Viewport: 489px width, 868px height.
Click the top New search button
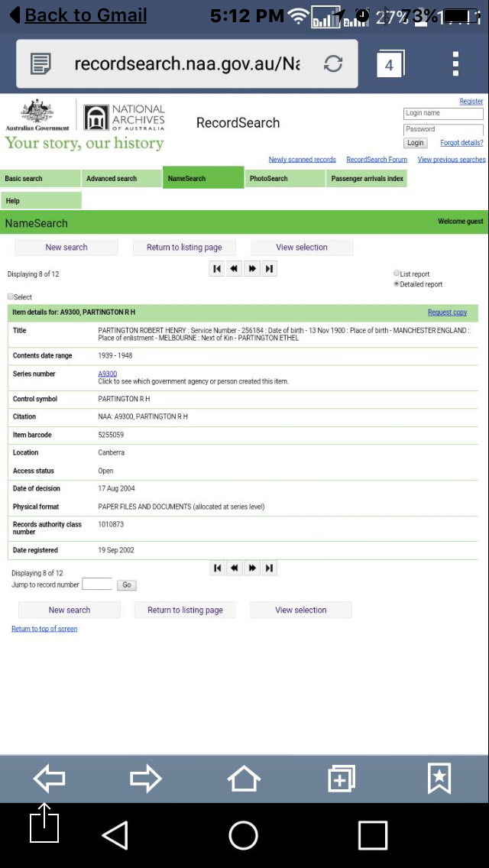click(x=66, y=248)
